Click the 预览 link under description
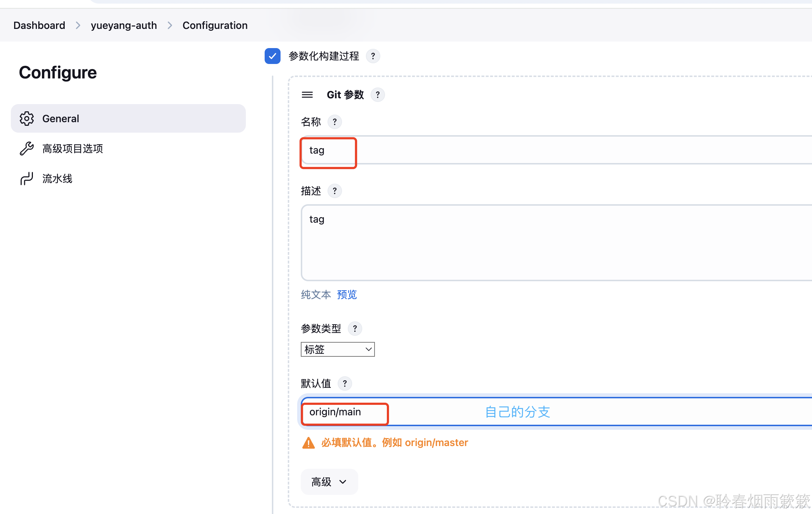 tap(346, 295)
